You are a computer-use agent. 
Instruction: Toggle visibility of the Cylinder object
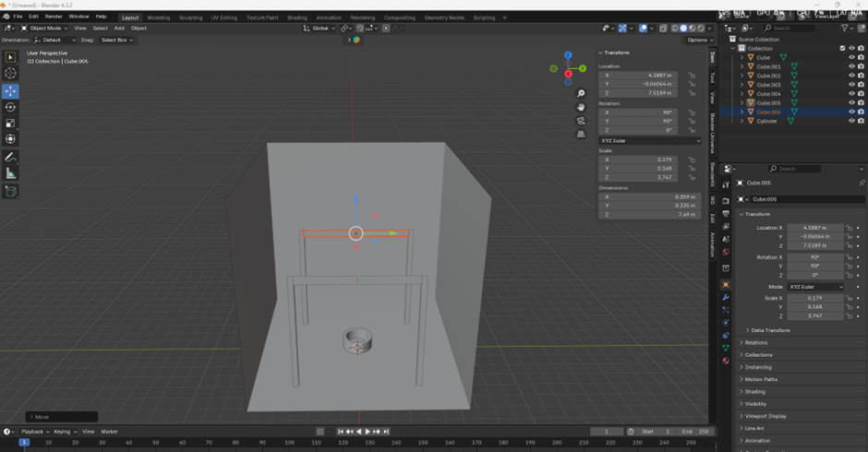click(x=851, y=121)
